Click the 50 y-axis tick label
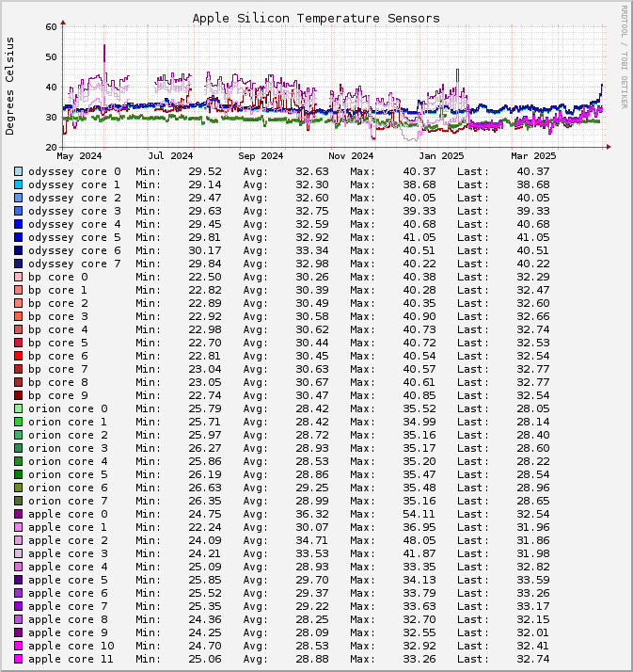Screen dimensions: 633x672 pos(51,57)
